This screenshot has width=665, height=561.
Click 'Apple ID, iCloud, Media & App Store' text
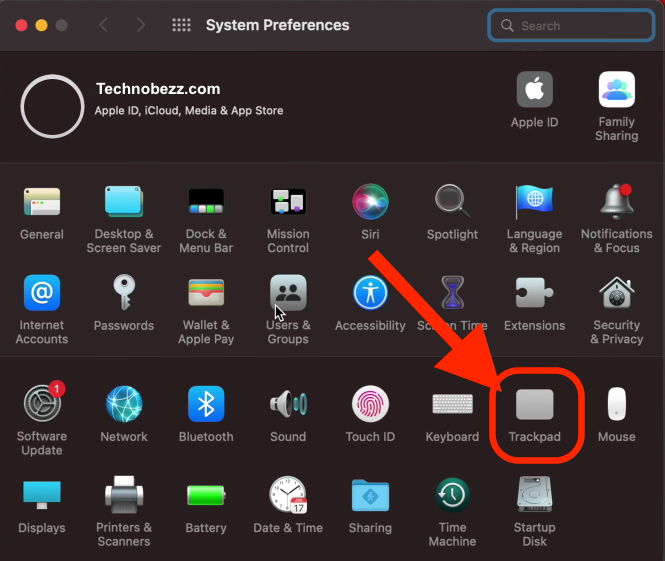(189, 111)
